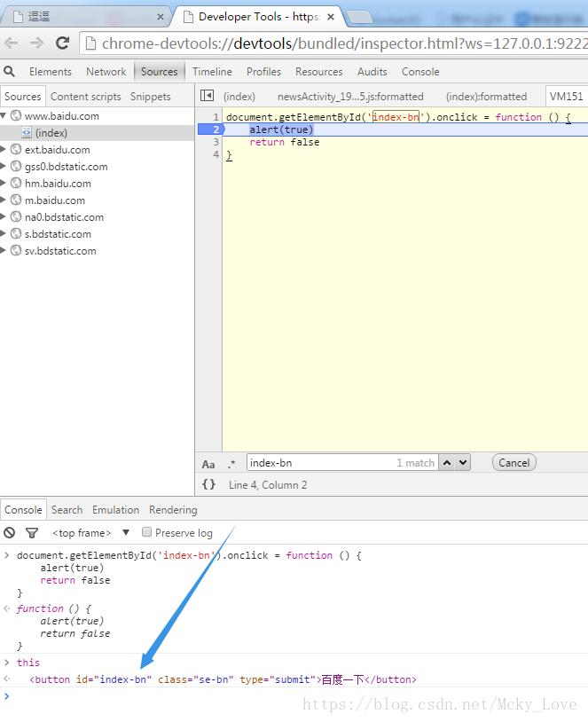This screenshot has width=588, height=722.
Task: Click the Console drawer tab
Action: coord(23,510)
